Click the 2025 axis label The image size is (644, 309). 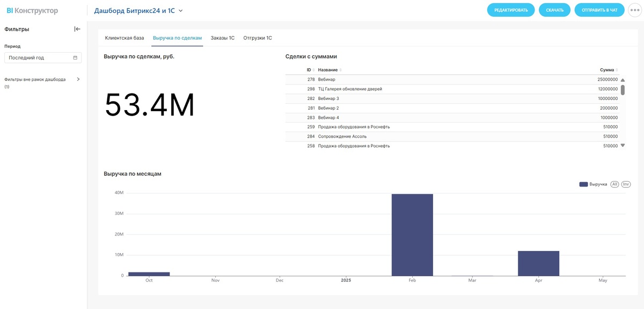tap(346, 281)
